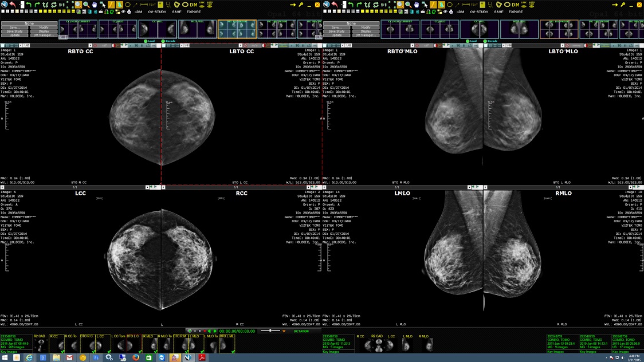Image resolution: width=644 pixels, height=362 pixels.
Task: Click the slider beside the dictation timer
Action: coord(269,330)
